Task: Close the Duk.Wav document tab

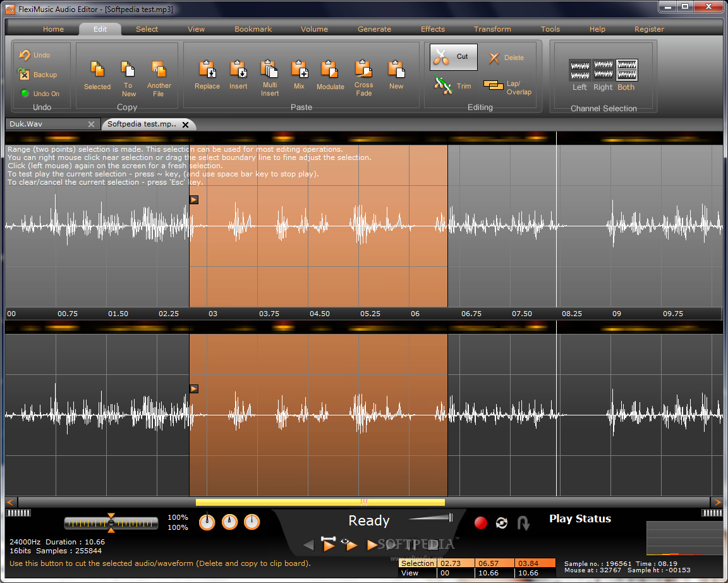Action: click(x=91, y=124)
